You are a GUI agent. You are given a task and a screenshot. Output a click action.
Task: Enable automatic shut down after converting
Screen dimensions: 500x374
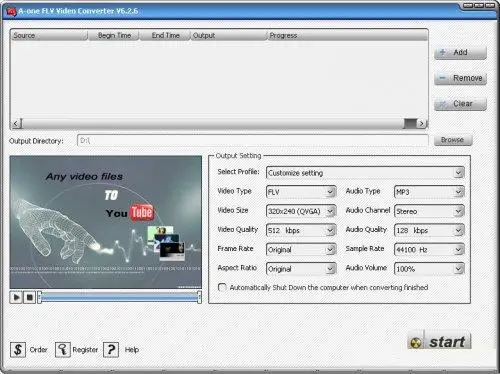click(222, 287)
